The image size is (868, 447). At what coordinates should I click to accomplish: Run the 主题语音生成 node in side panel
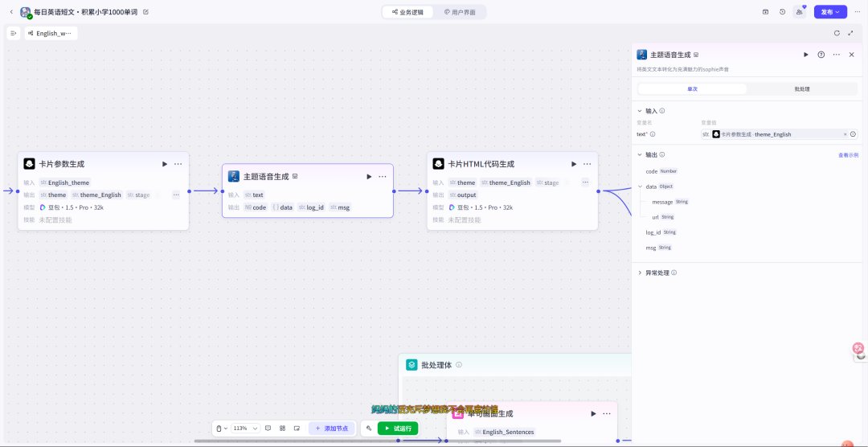click(806, 55)
